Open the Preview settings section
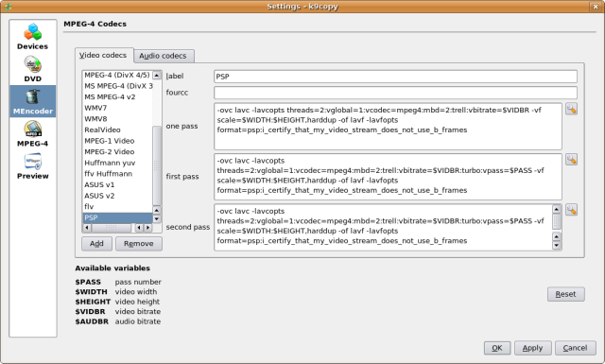This screenshot has width=605, height=364. (x=33, y=166)
